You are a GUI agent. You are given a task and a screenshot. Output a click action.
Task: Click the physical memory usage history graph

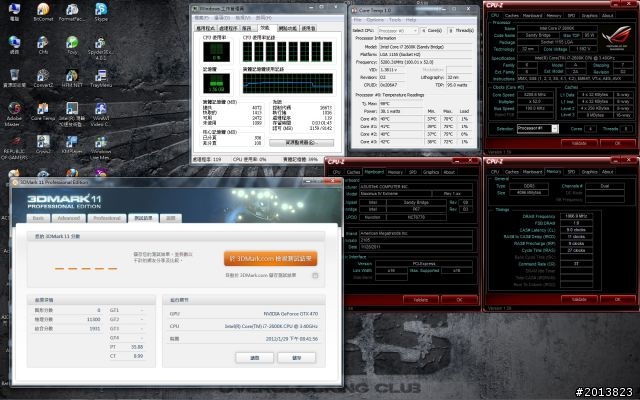click(288, 83)
